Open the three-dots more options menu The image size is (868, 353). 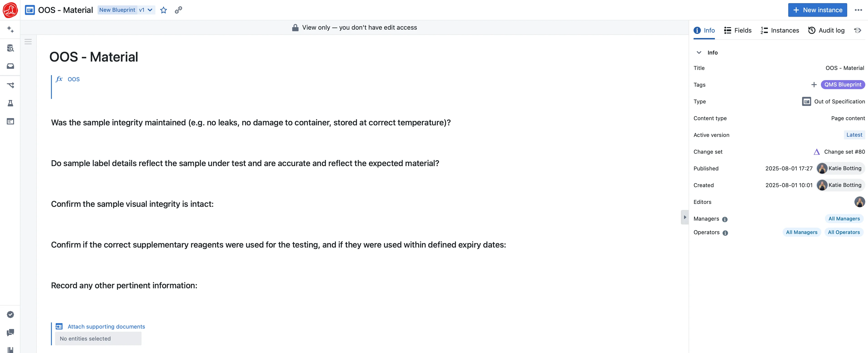click(858, 10)
